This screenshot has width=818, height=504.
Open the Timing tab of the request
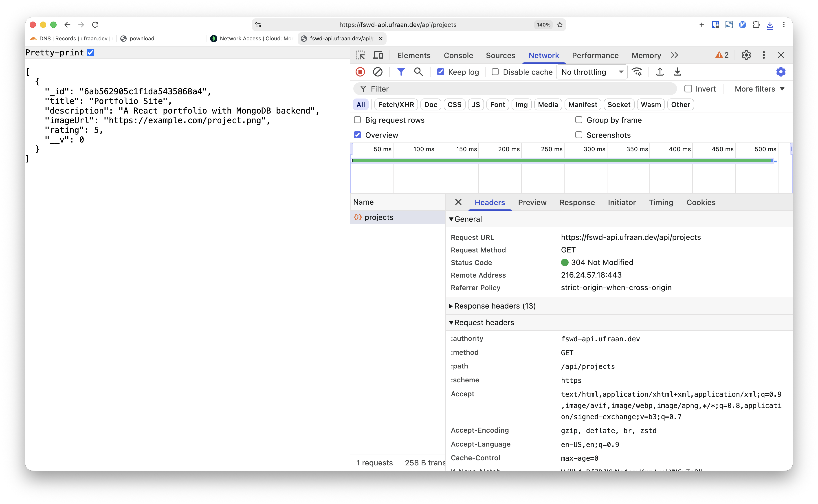click(661, 202)
